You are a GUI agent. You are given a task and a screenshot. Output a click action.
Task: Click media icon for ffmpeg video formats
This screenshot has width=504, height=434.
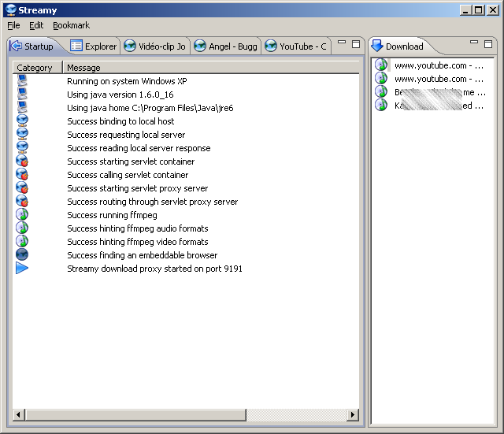(x=22, y=241)
